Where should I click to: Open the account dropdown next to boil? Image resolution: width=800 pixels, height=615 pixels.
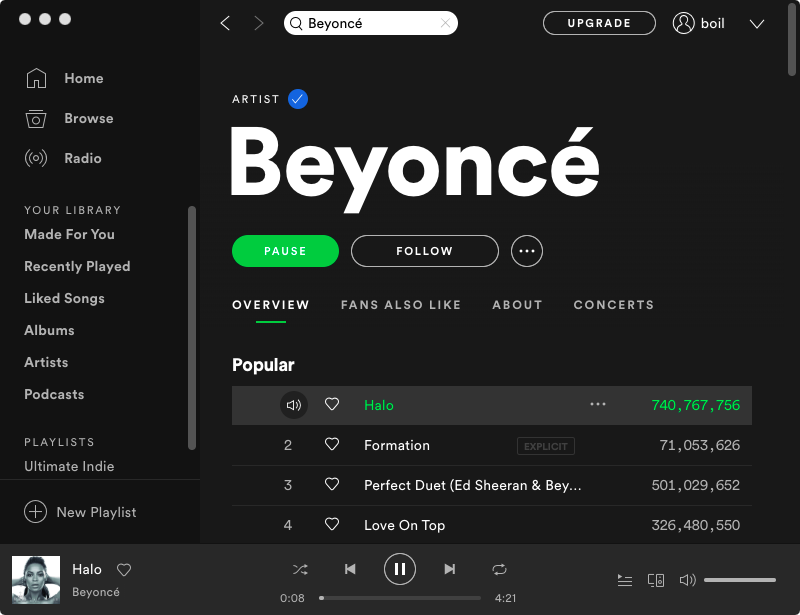tap(757, 23)
